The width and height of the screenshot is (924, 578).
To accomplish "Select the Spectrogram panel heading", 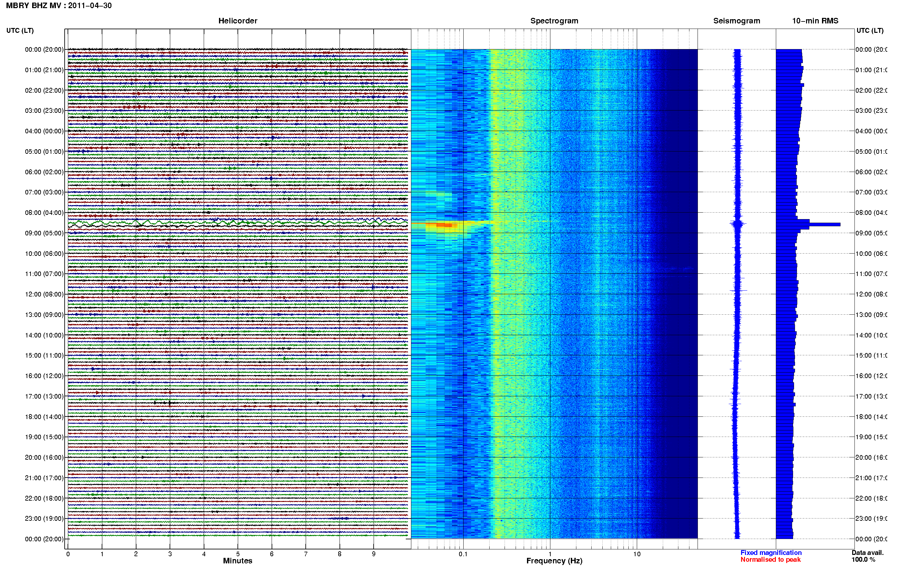I will point(554,21).
